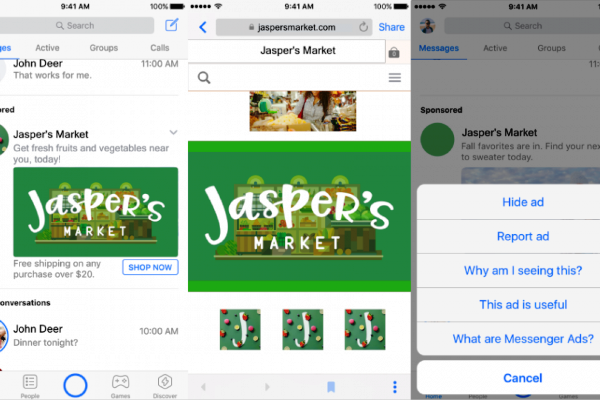
Task: Tap the Search field in left screen
Action: click(x=76, y=26)
